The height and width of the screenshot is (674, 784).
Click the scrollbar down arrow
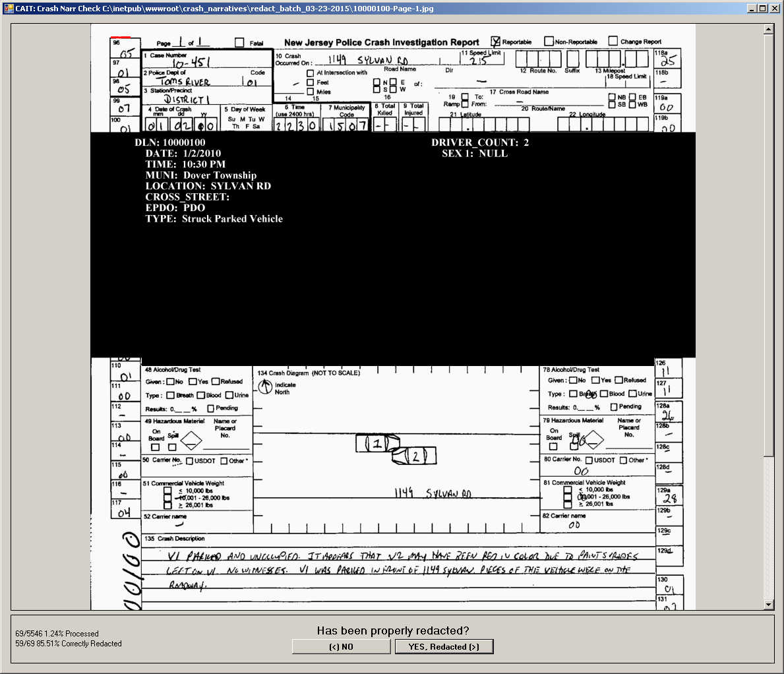pos(768,605)
